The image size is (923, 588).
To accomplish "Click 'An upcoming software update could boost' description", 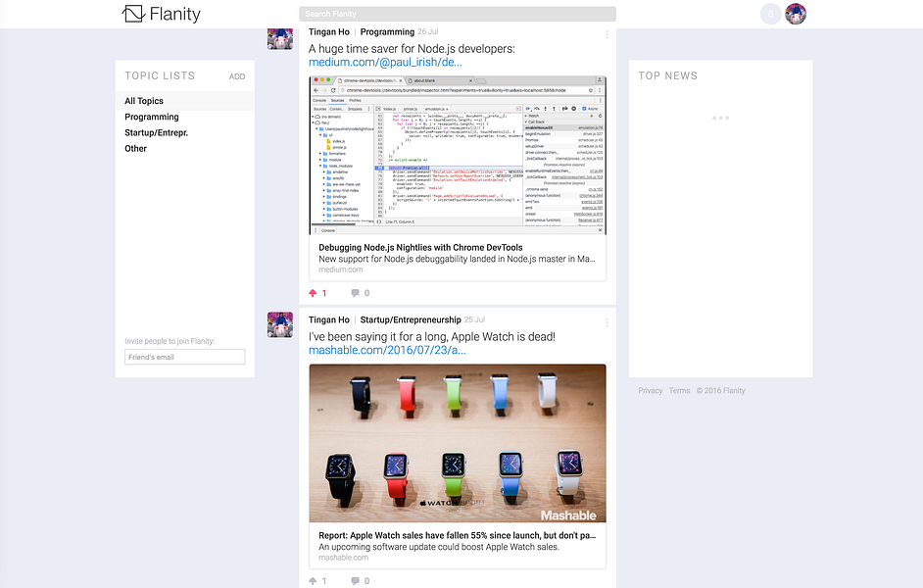I will click(439, 547).
